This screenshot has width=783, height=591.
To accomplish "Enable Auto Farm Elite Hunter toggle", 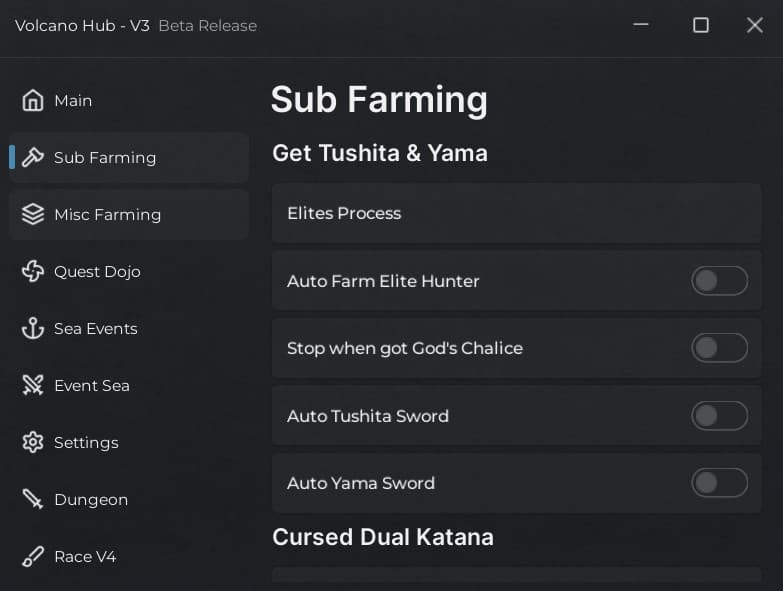I will (x=719, y=281).
